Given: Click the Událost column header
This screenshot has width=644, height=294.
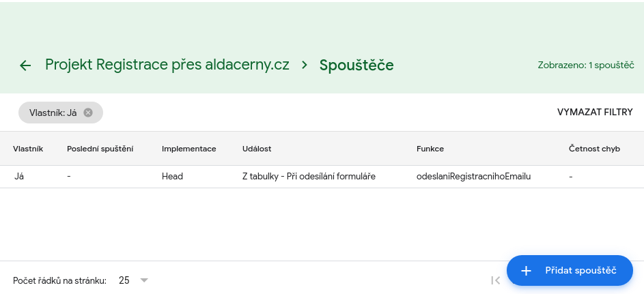Looking at the screenshot, I should tap(257, 149).
